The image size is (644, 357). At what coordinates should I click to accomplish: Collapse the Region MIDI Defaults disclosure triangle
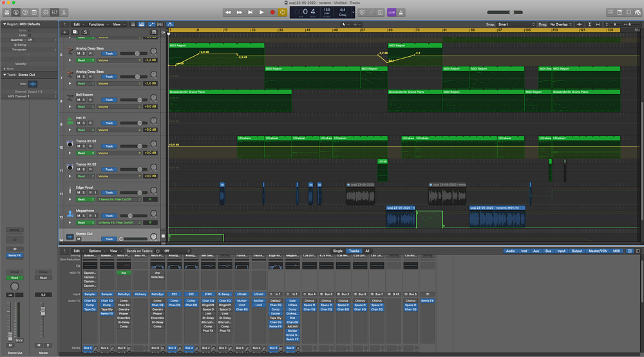[3, 24]
